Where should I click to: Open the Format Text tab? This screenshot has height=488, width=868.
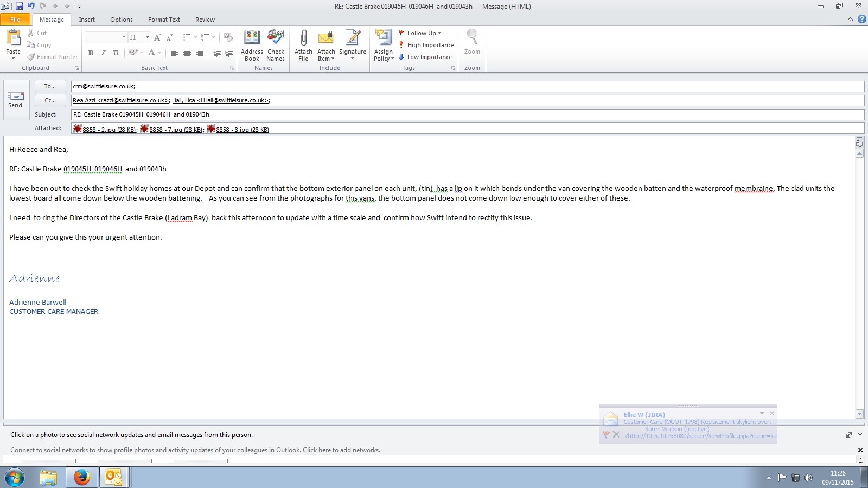tap(164, 20)
